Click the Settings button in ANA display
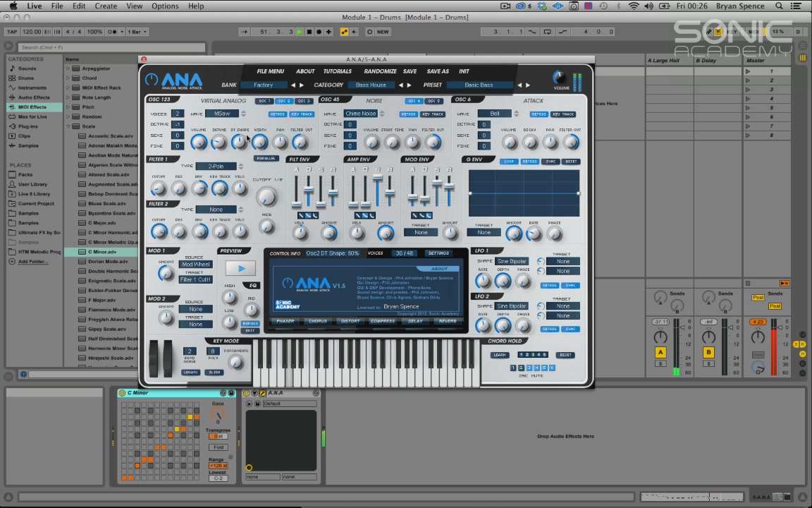 coord(438,253)
